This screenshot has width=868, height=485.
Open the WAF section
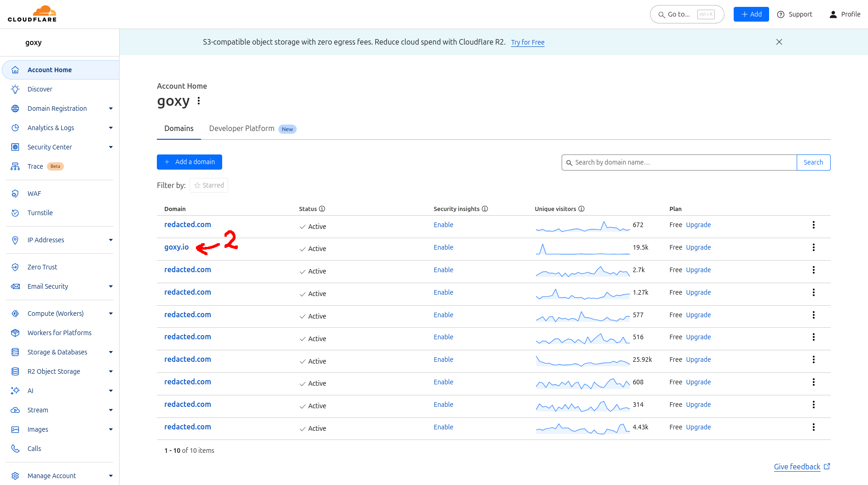(x=34, y=193)
